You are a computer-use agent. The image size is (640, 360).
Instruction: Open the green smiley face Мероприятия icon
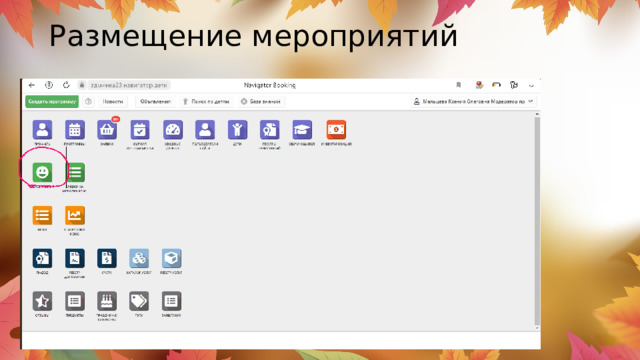42,172
